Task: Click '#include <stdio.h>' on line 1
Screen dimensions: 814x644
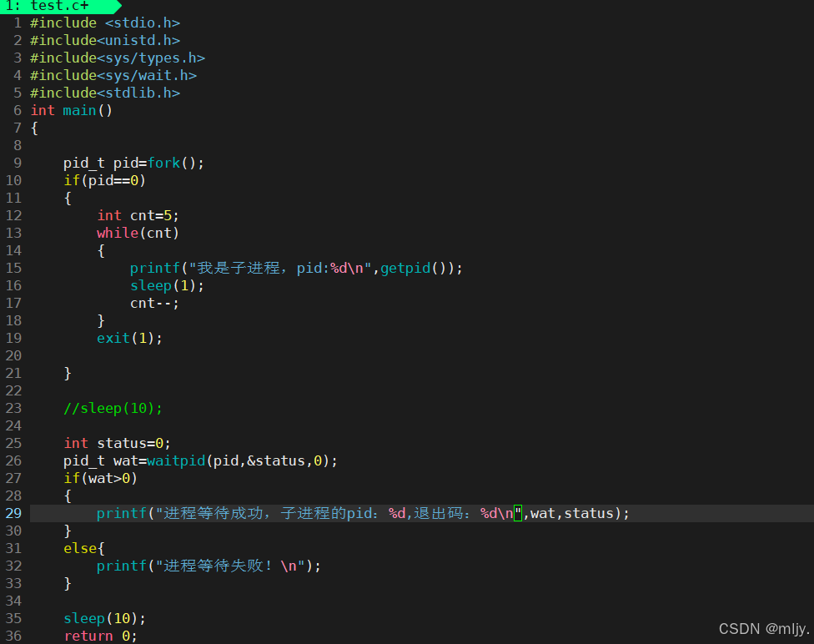Action: (105, 23)
